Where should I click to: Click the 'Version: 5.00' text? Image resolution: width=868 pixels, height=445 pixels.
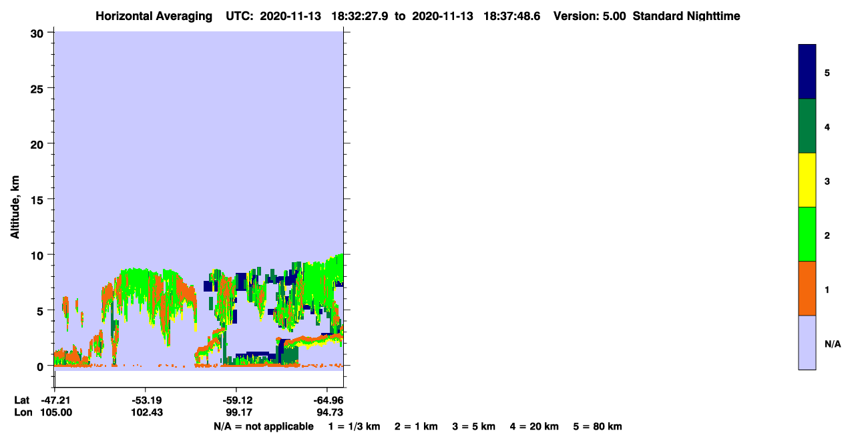590,16
